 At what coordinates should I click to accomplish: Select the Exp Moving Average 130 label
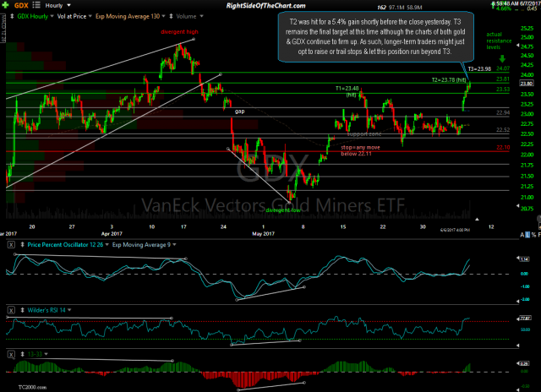[128, 16]
